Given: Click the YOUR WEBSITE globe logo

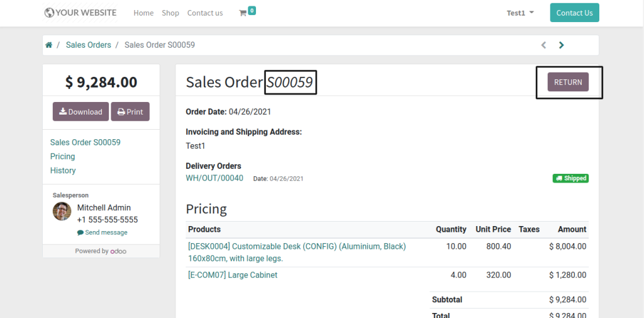Looking at the screenshot, I should tap(80, 13).
